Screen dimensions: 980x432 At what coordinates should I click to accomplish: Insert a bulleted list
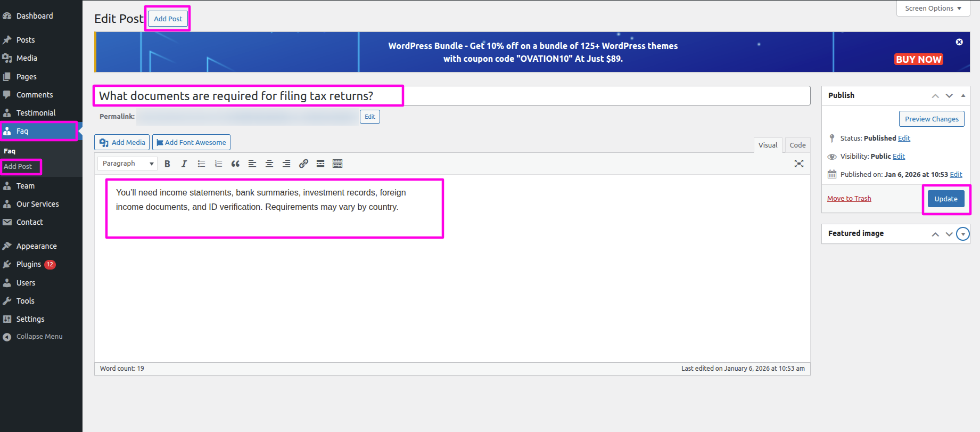pyautogui.click(x=201, y=164)
